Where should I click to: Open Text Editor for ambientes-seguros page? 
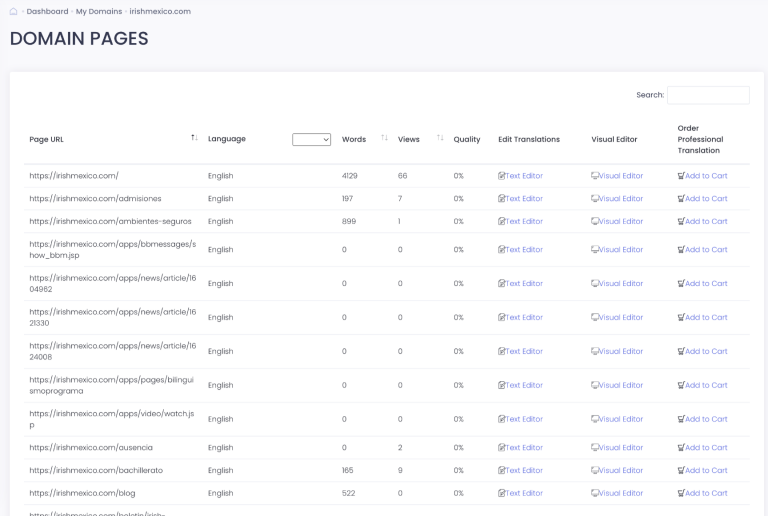(x=521, y=221)
